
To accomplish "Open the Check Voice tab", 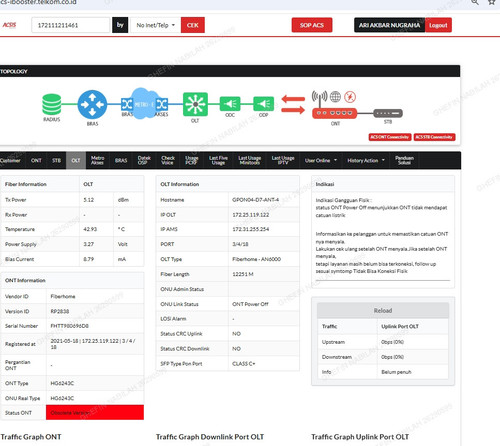I will click(168, 160).
